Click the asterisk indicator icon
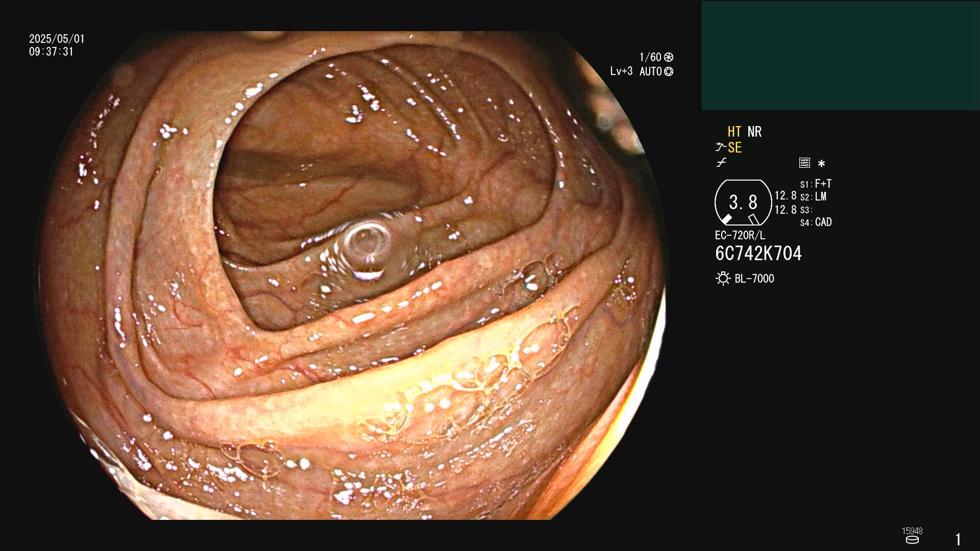 click(821, 164)
